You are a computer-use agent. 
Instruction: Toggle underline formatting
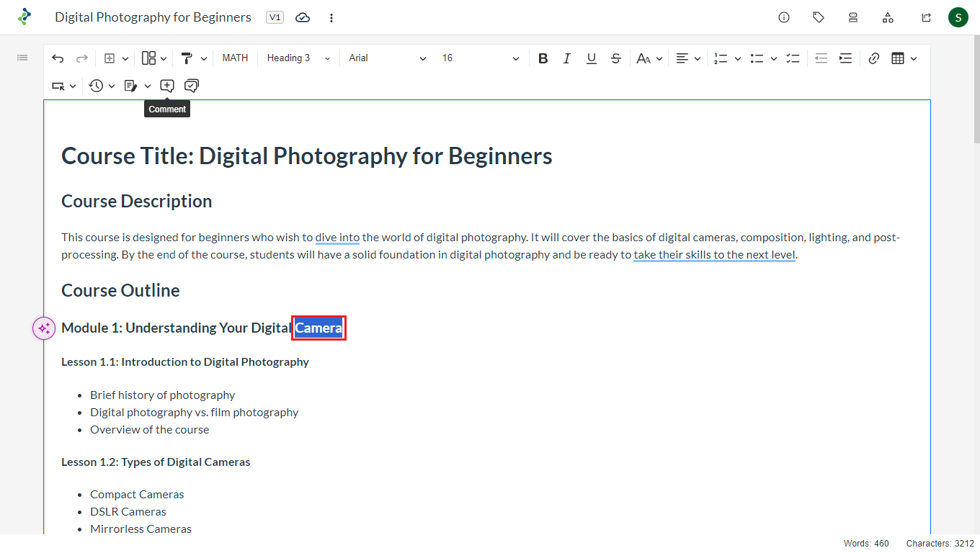pos(591,58)
